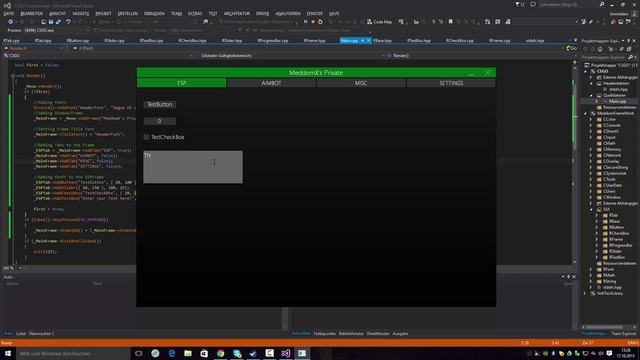
Task: Open the notifications flag icon
Action: (x=519, y=4)
